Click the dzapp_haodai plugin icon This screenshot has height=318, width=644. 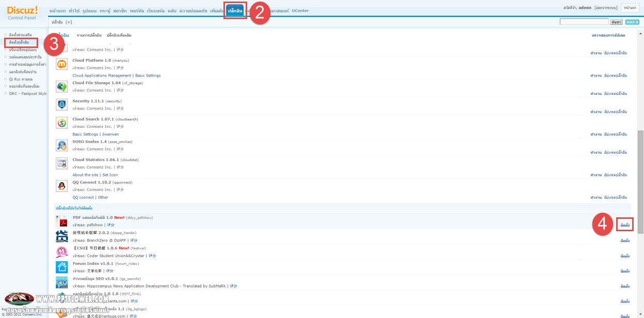pos(62,236)
